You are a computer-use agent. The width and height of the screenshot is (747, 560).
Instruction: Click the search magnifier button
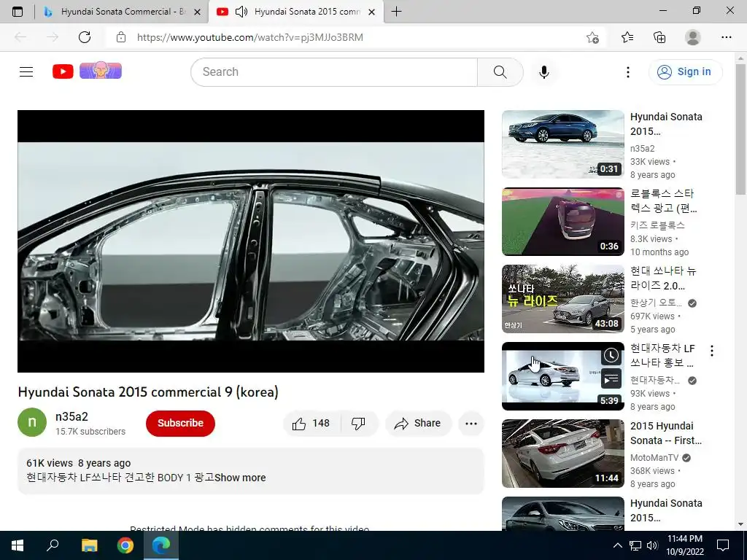coord(500,72)
